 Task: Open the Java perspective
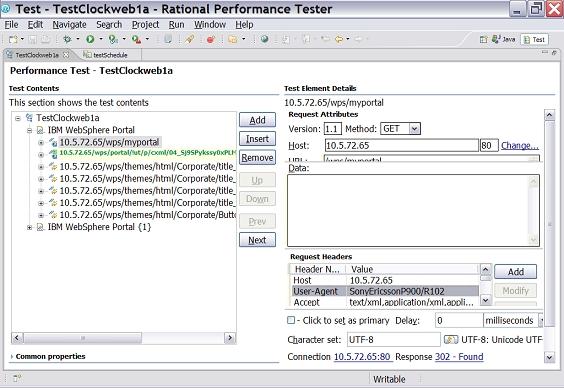(504, 39)
